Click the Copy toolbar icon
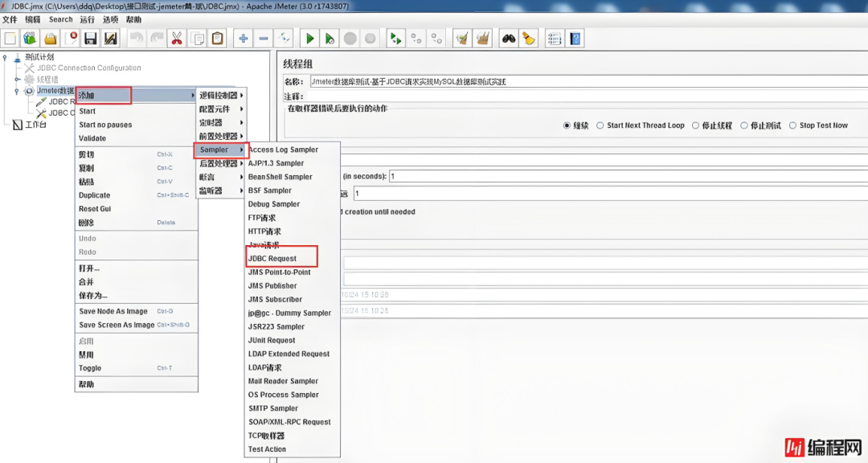Viewport: 868px width, 463px height. [x=197, y=39]
